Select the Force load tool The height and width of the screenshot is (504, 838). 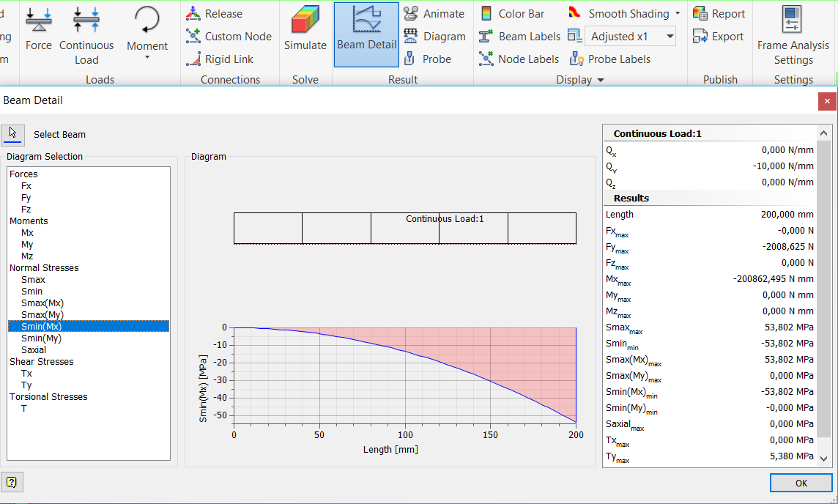coord(39,30)
